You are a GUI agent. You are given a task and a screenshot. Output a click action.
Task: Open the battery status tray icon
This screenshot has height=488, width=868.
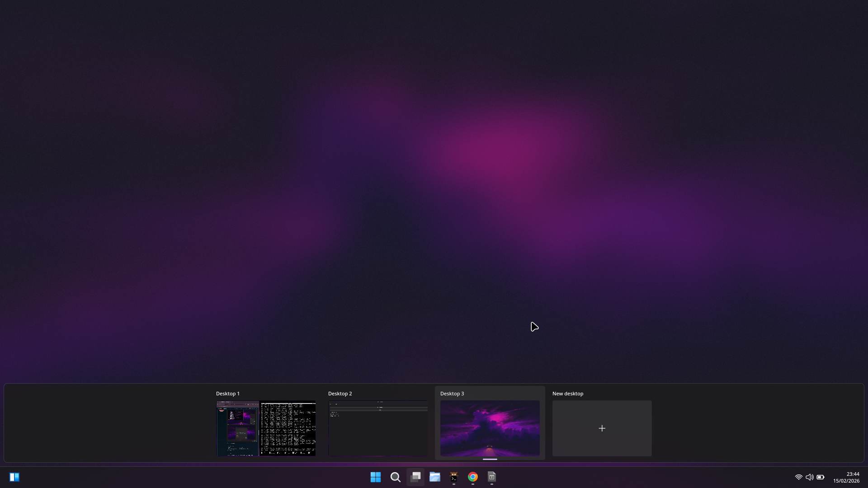[x=821, y=477]
